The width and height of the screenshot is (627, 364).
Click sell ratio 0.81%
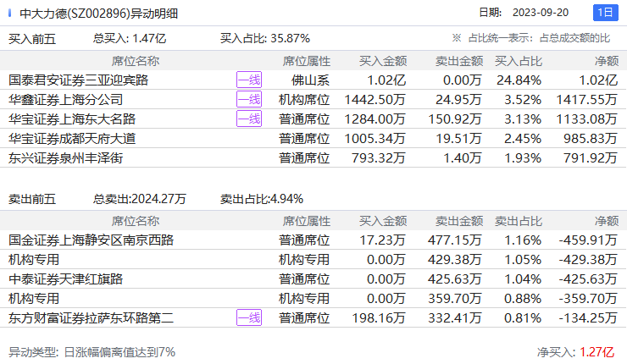point(523,318)
